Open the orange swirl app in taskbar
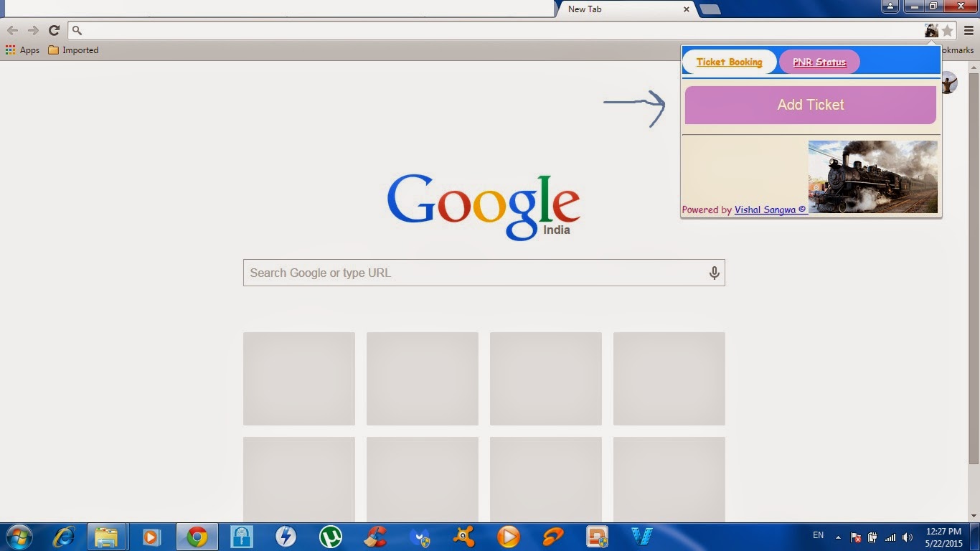 553,537
